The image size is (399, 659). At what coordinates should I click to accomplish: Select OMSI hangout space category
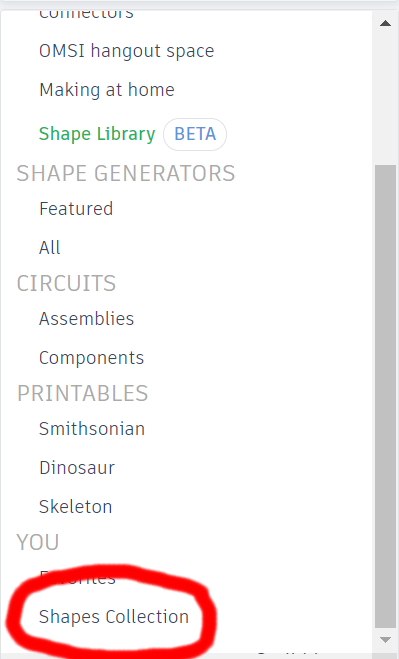127,51
